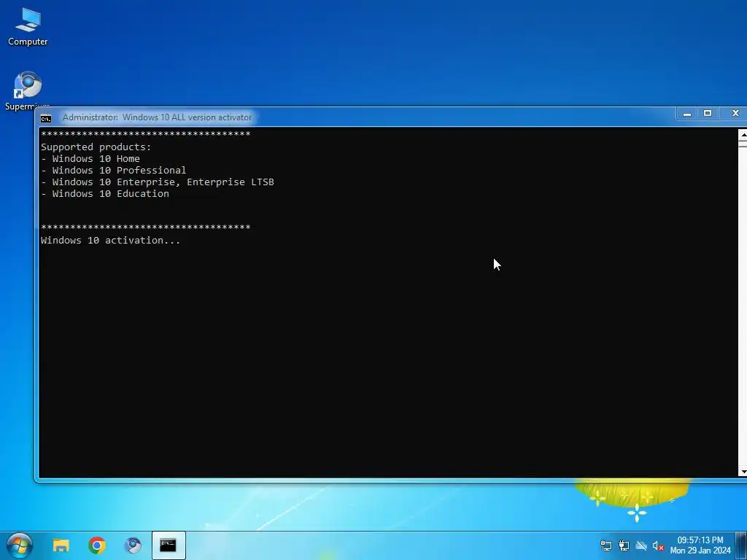Screen dimensions: 747x560
Task: Click the 'Windows 10 Professional' line
Action: [113, 171]
